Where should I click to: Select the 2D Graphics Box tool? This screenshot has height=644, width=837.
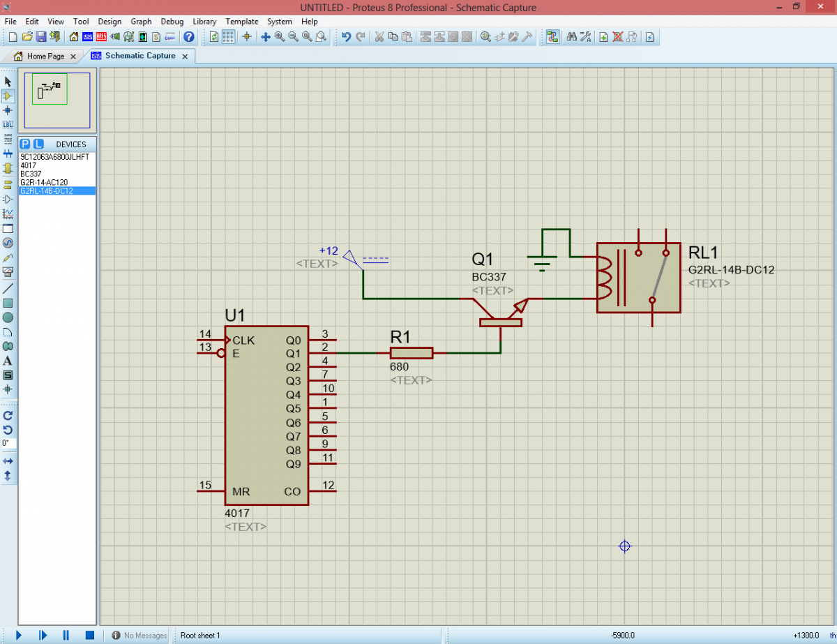click(8, 303)
